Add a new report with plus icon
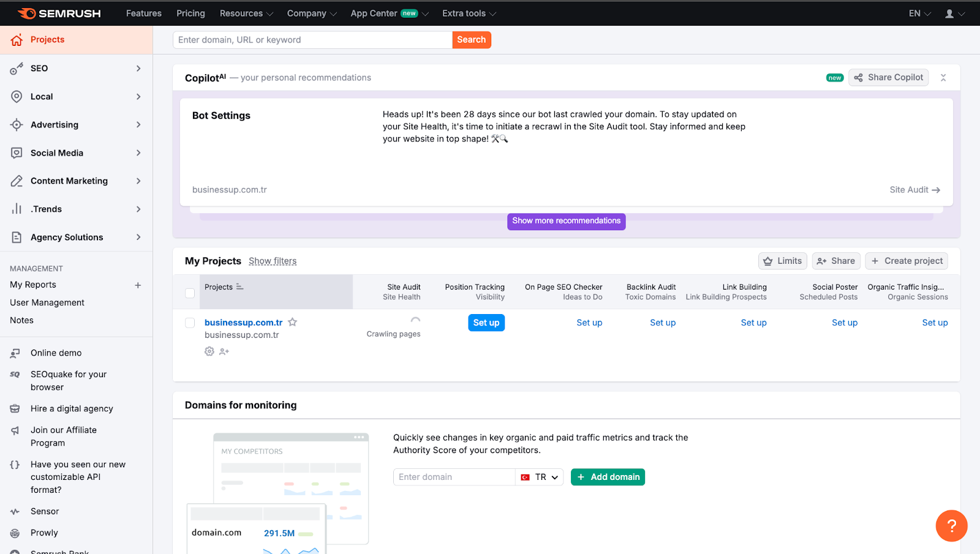This screenshot has width=980, height=554. pyautogui.click(x=138, y=285)
